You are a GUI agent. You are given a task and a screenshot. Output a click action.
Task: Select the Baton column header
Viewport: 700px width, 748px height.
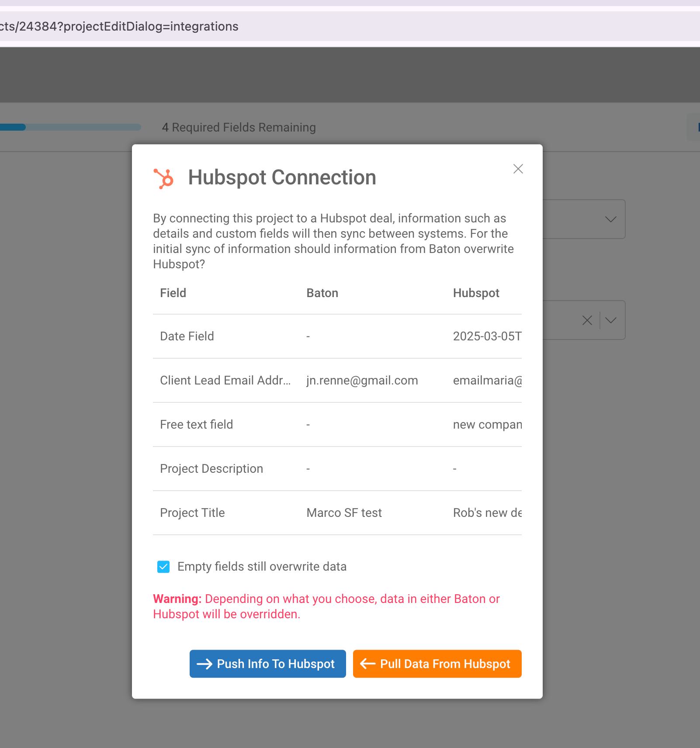322,293
